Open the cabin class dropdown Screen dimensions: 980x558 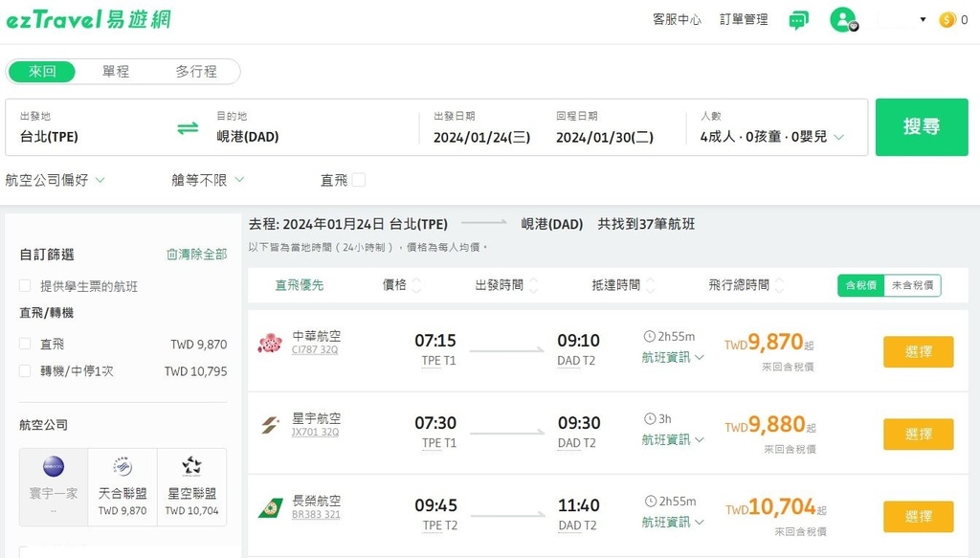pos(208,180)
